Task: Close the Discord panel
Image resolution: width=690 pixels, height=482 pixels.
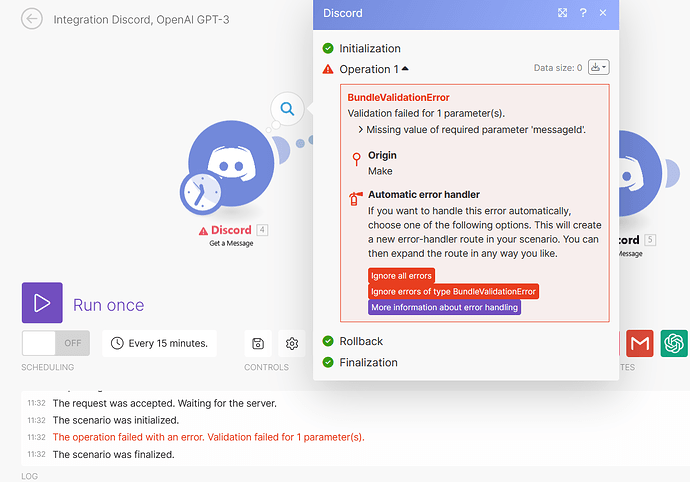Action: coord(603,13)
